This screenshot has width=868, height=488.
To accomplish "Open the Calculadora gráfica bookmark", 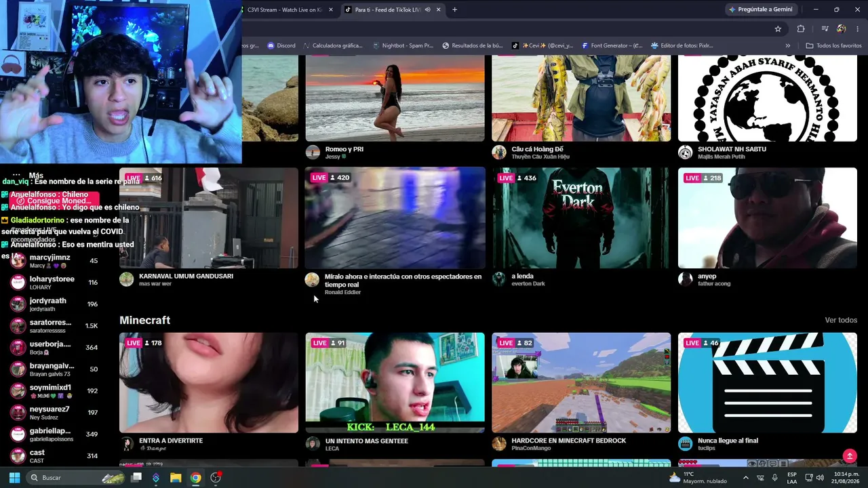I will (x=332, y=45).
